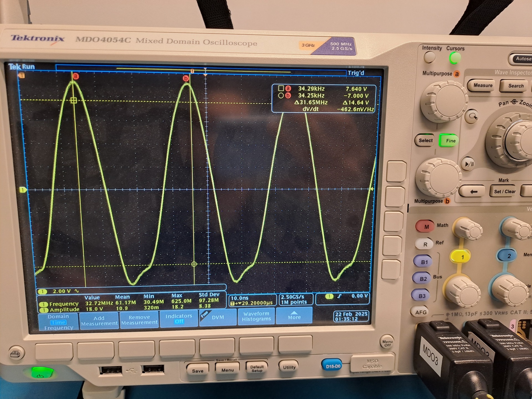The width and height of the screenshot is (532, 399).
Task: Toggle Indicators Off softkey on screen
Action: point(179,319)
